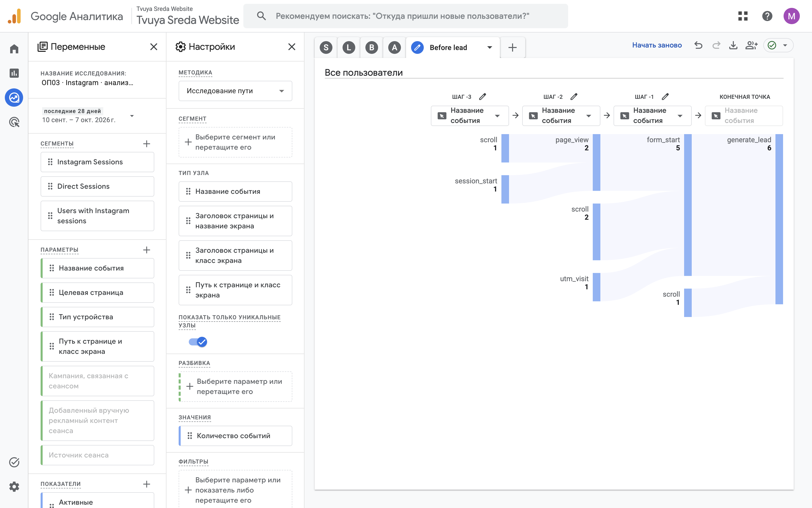Close the Переменные panel
The height and width of the screenshot is (508, 812).
154,47
